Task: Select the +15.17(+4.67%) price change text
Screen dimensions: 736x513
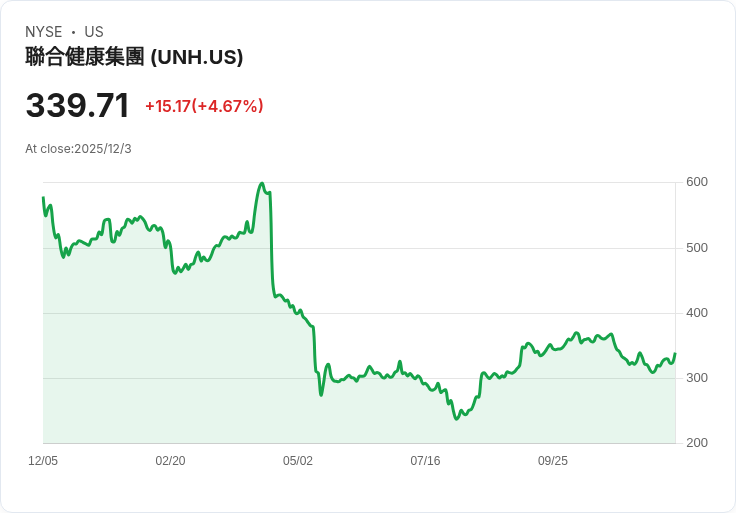Action: 204,106
